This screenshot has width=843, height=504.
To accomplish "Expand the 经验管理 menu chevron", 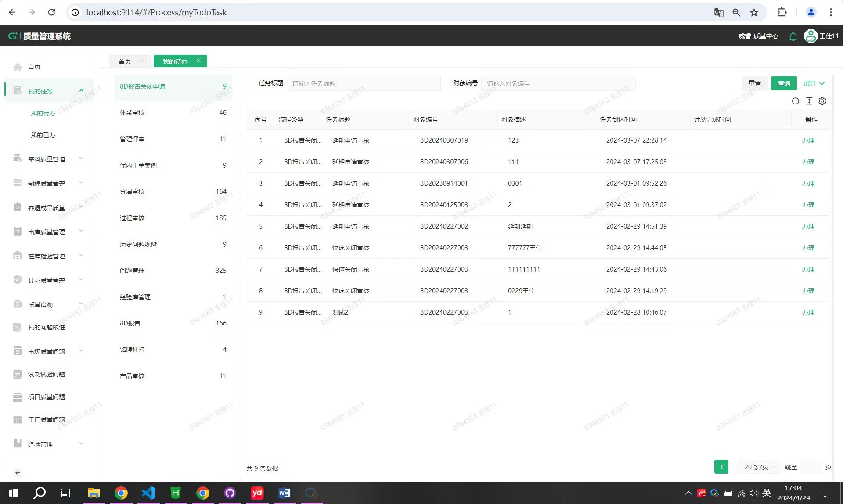I will 81,443.
